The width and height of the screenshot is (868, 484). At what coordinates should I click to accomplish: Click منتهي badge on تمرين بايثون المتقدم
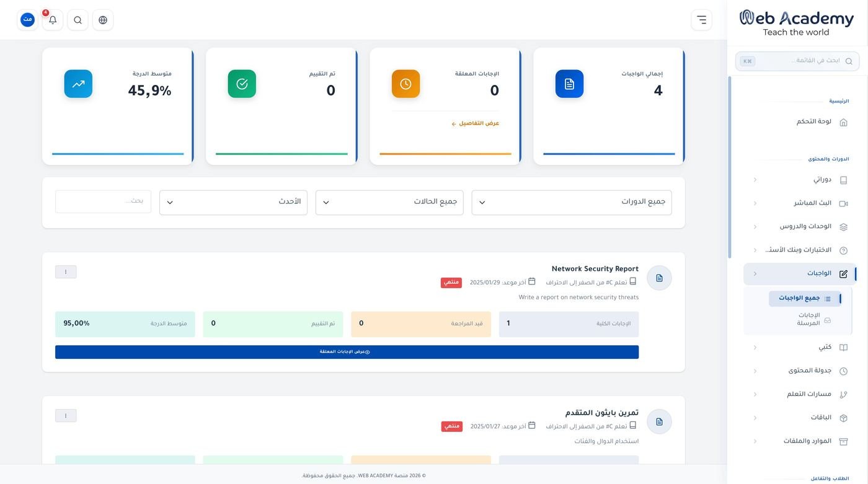click(452, 426)
